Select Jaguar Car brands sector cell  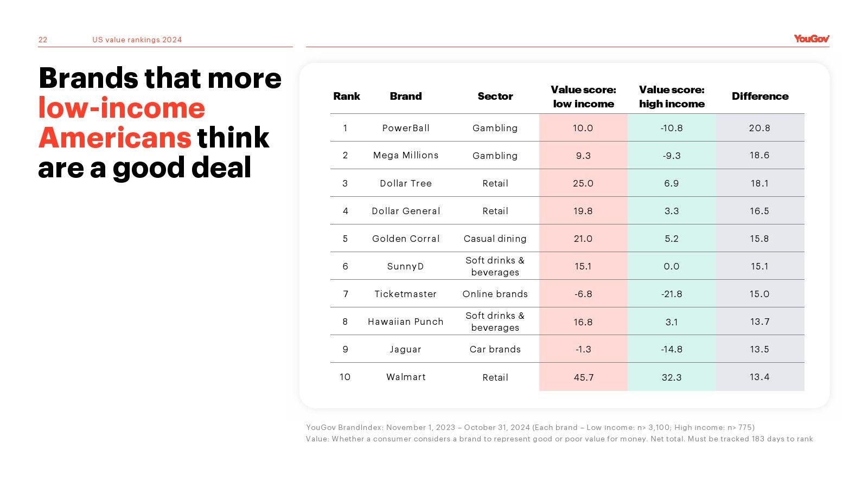point(495,349)
